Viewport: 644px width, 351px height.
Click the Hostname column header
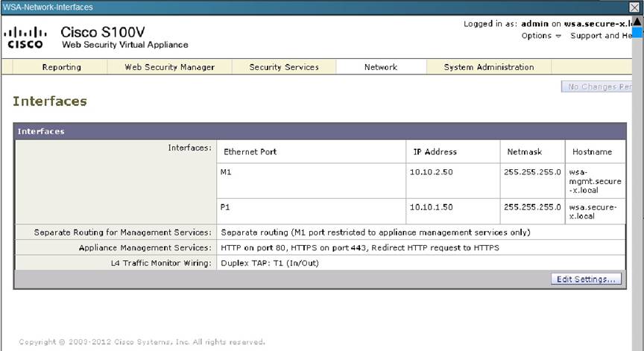point(591,151)
